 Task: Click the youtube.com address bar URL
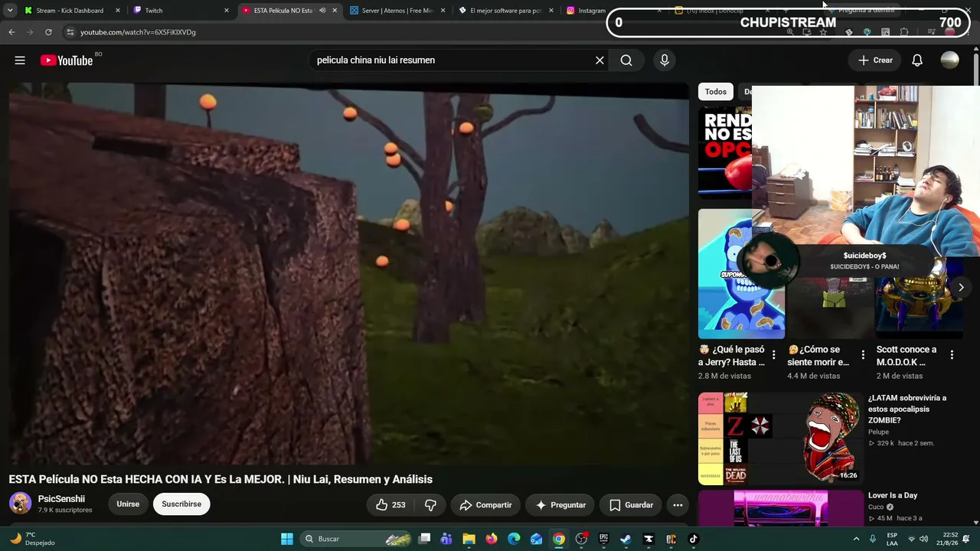click(138, 33)
